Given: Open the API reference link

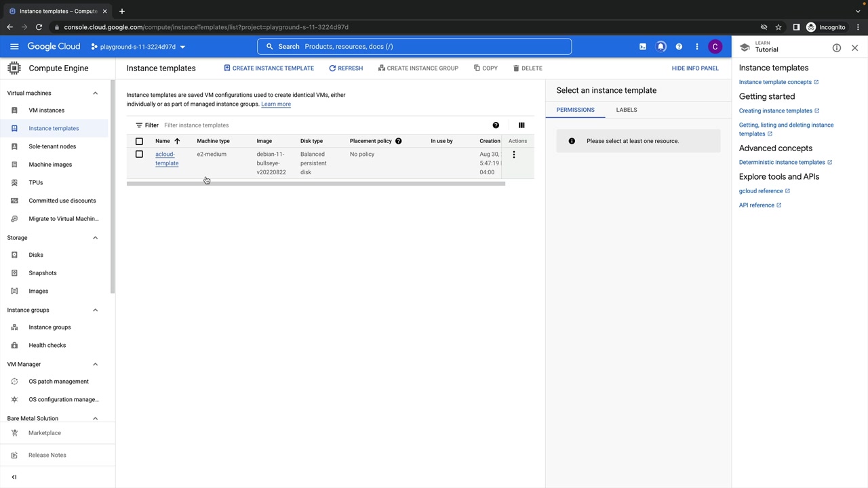Looking at the screenshot, I should point(760,205).
